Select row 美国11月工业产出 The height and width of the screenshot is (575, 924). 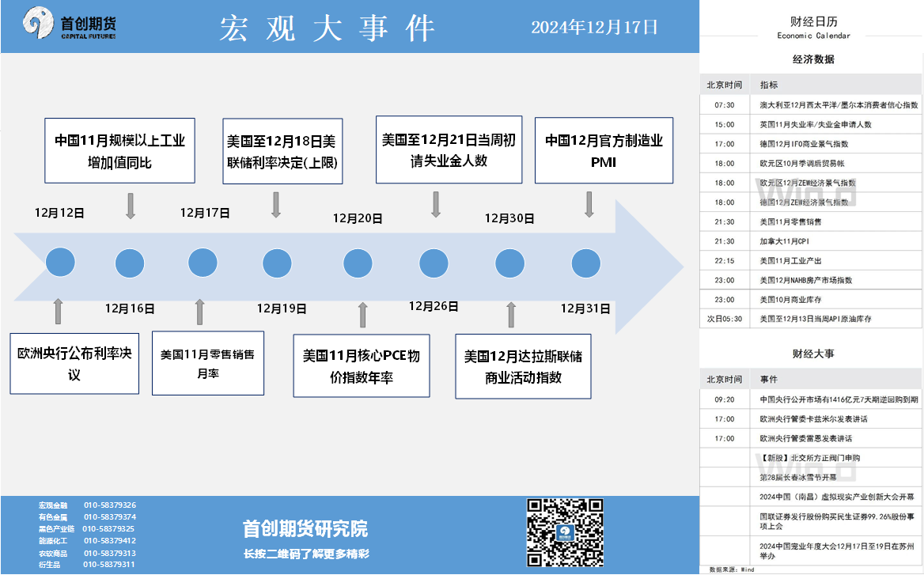[x=811, y=260]
